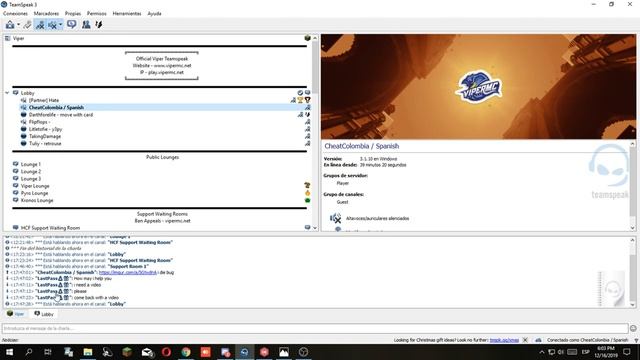Viewport: 640px width, 360px height.
Task: Select user [Partner] Hate
Action: pyautogui.click(x=44, y=100)
